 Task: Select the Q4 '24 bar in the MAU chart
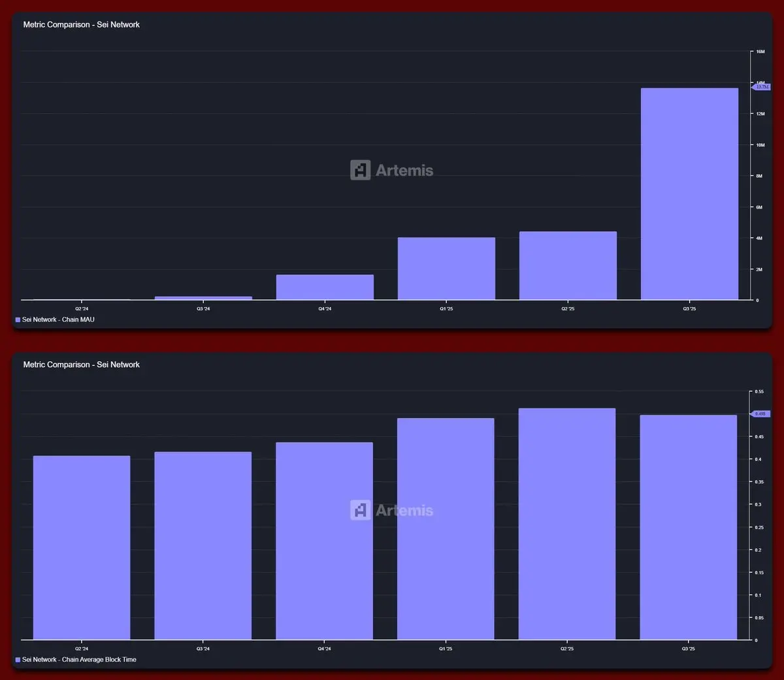tap(325, 287)
